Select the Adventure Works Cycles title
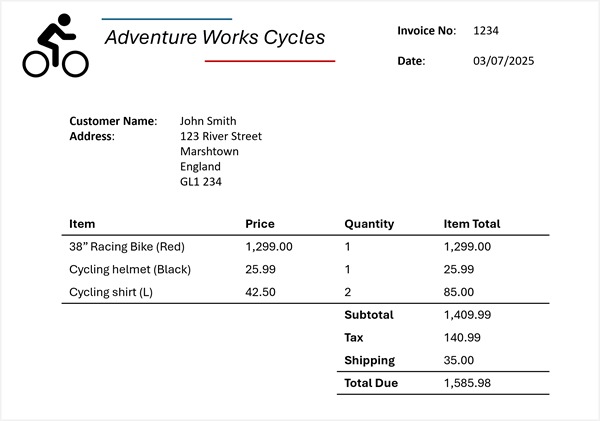The height and width of the screenshot is (421, 600). click(215, 38)
